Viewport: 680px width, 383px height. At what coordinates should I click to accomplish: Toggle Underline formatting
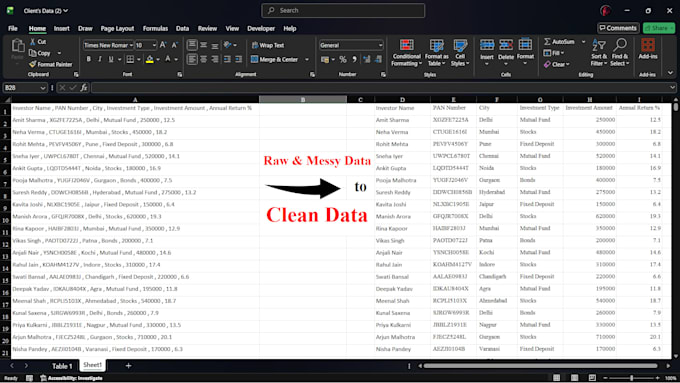(111, 59)
